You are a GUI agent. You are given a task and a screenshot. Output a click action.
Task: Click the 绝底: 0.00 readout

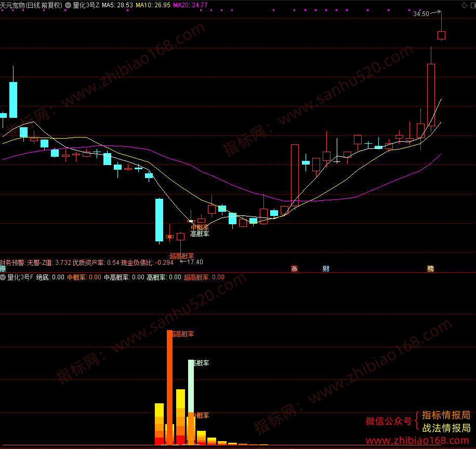pos(50,277)
